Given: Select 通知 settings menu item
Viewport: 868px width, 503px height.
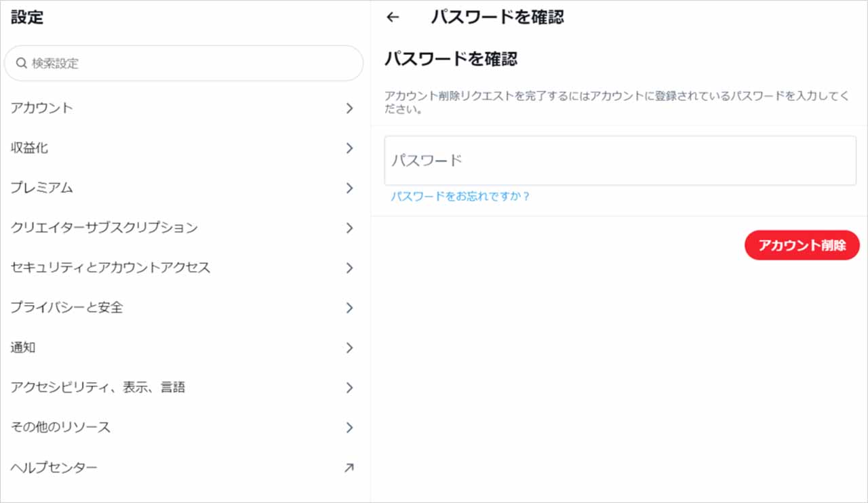Looking at the screenshot, I should [23, 348].
